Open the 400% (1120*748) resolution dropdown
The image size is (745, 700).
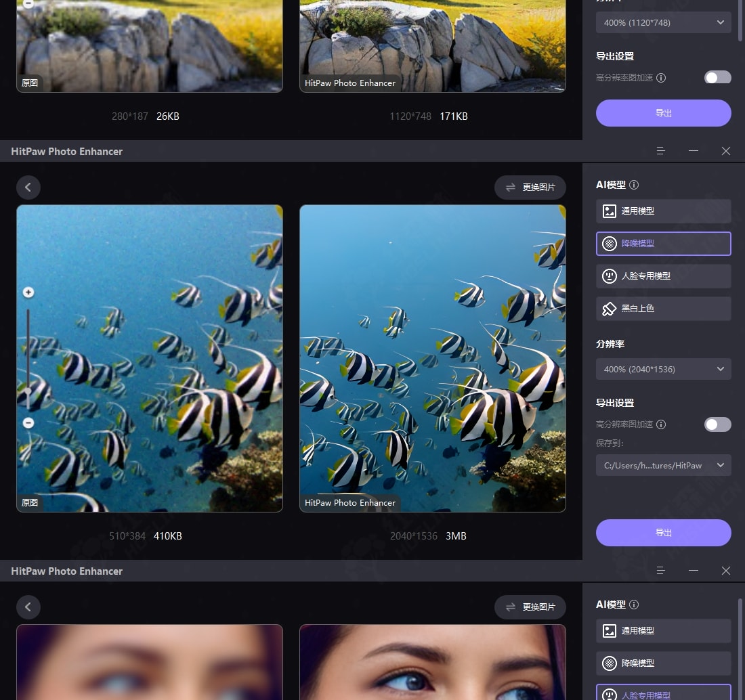pyautogui.click(x=663, y=22)
